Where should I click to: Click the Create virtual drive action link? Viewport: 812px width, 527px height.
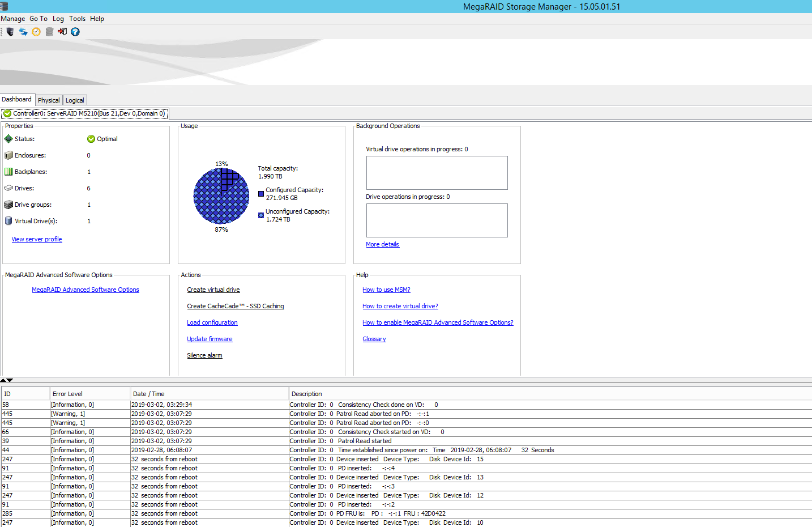[213, 290]
